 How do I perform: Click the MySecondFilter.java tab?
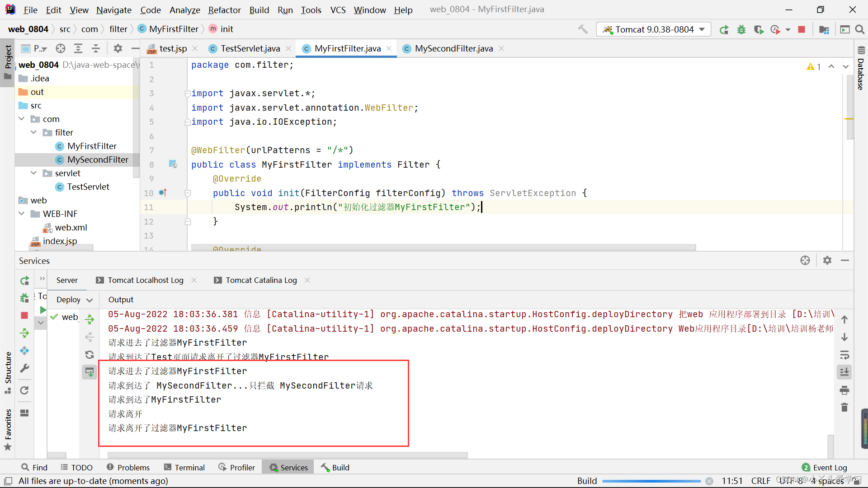[454, 48]
